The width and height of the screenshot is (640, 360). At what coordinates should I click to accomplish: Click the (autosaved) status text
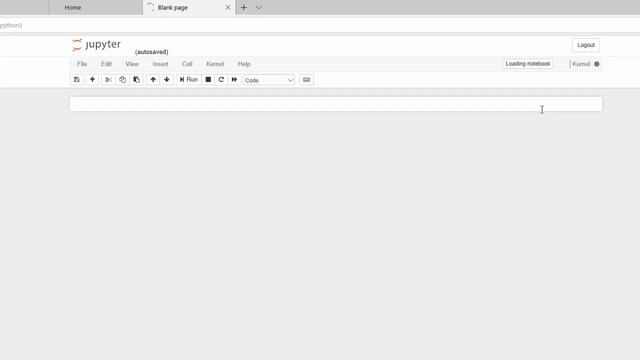click(151, 52)
